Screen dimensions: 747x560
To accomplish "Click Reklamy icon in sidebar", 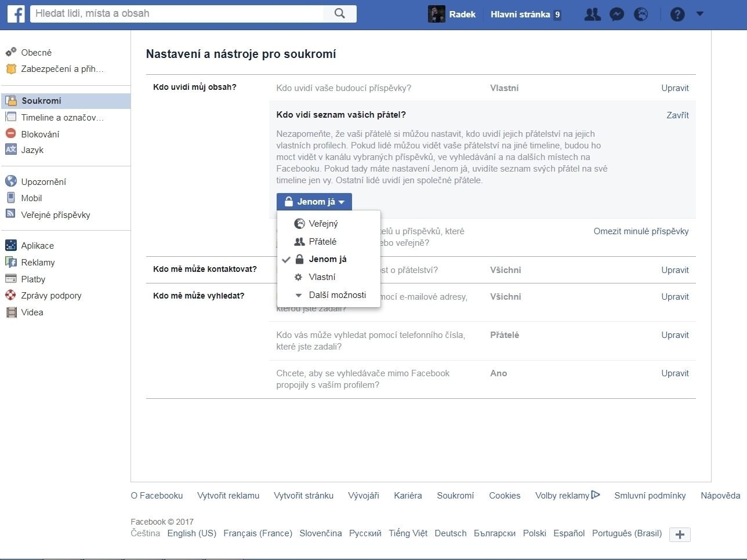I will pos(11,262).
